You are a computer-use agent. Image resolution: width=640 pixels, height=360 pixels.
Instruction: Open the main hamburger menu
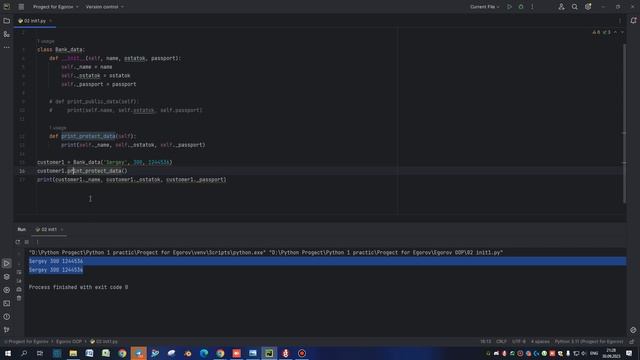tap(21, 7)
